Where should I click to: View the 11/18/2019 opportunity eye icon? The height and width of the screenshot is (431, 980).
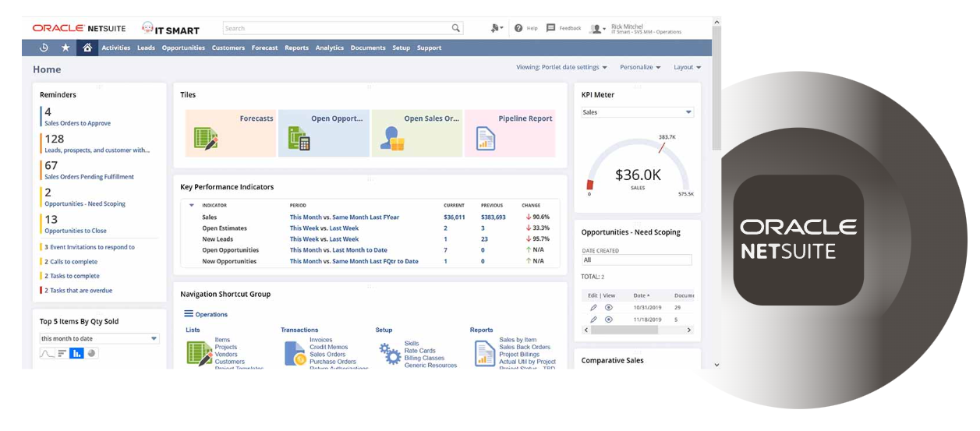click(x=609, y=319)
